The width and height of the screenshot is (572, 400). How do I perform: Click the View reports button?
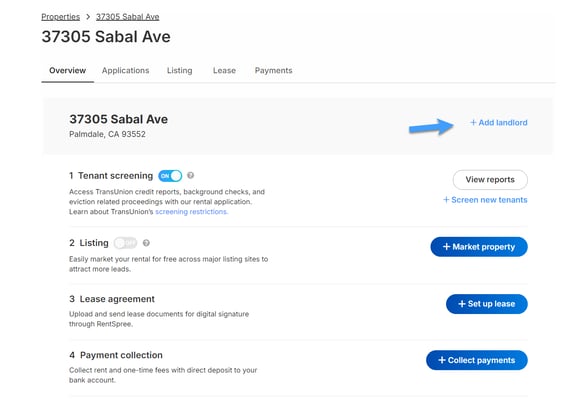click(x=490, y=180)
